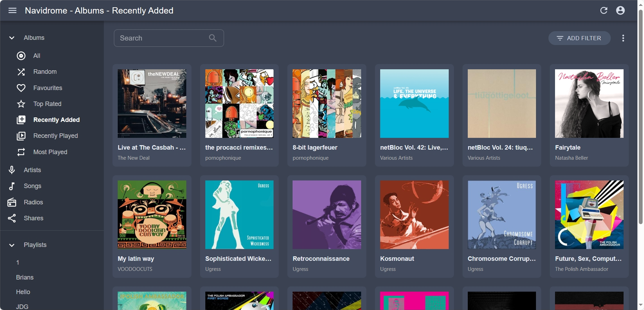The height and width of the screenshot is (310, 644).
Task: Open Recently Played albums
Action: tap(52, 136)
